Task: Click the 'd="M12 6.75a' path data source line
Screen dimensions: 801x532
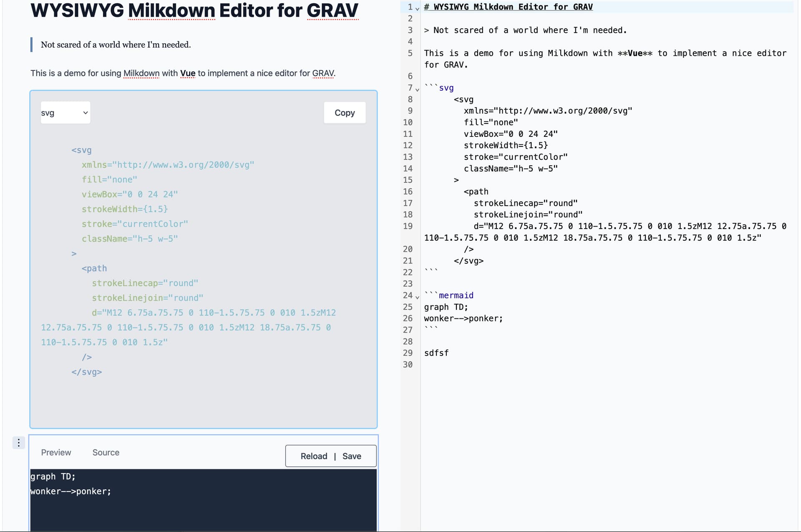Action: click(x=605, y=232)
